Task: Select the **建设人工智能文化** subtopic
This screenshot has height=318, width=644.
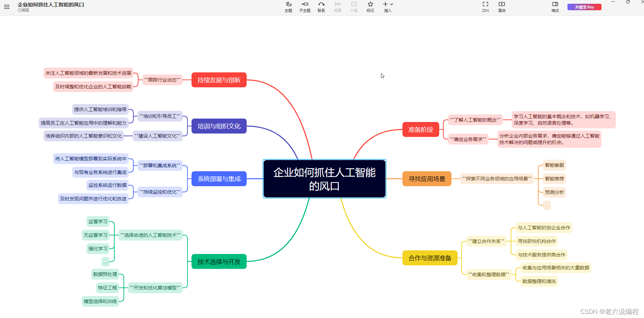Action: point(158,136)
